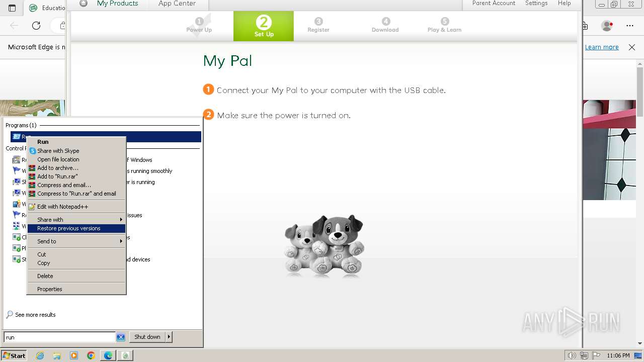The height and width of the screenshot is (362, 644).
Task: Click the volume speaker tray icon
Action: 572,355
